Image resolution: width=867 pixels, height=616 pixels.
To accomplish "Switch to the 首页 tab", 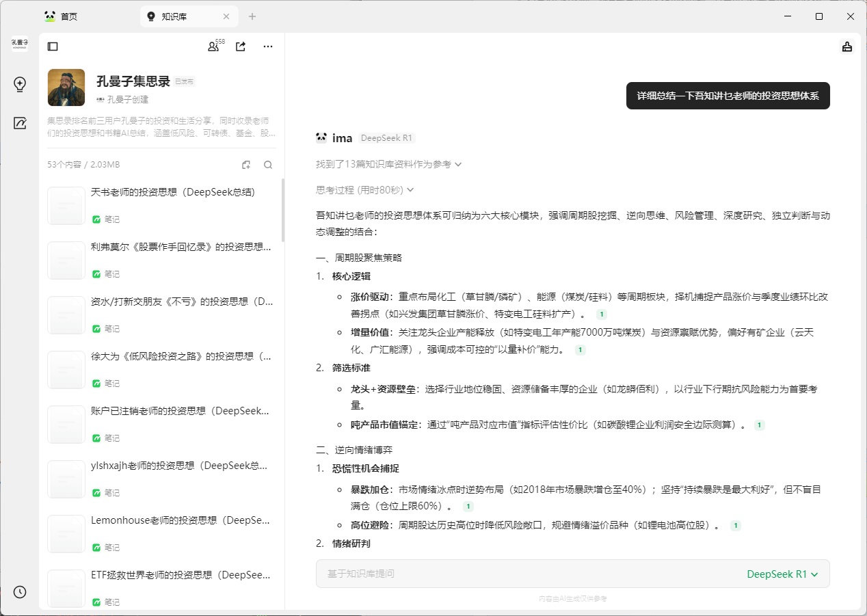I will tap(61, 16).
